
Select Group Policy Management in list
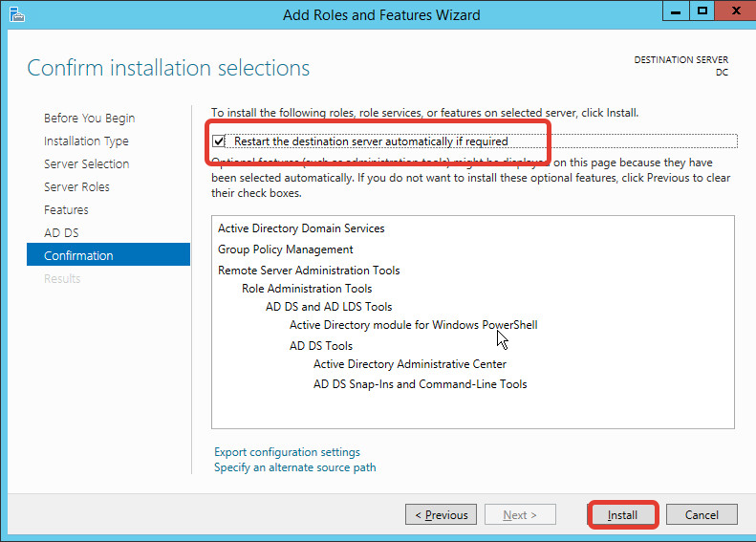point(285,249)
